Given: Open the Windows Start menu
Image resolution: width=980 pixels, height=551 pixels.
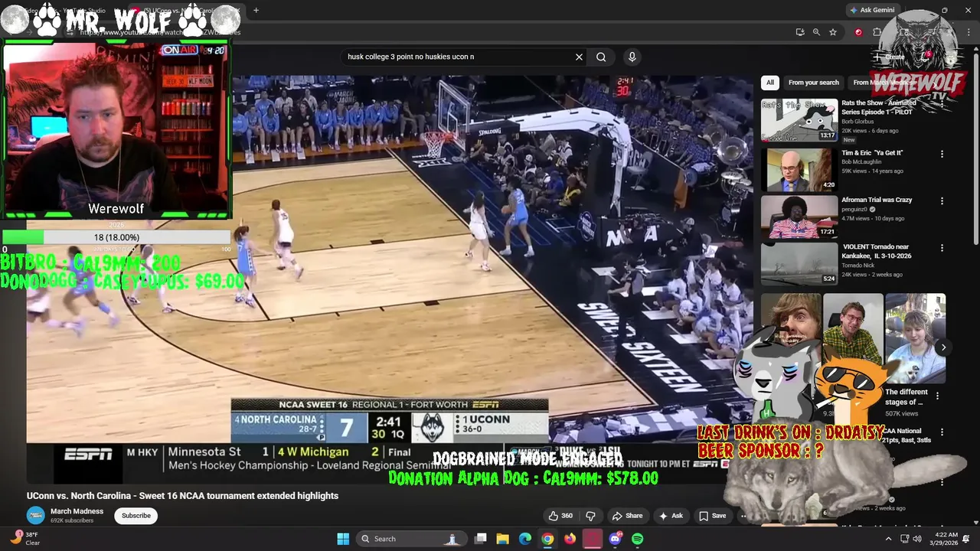Looking at the screenshot, I should point(343,539).
